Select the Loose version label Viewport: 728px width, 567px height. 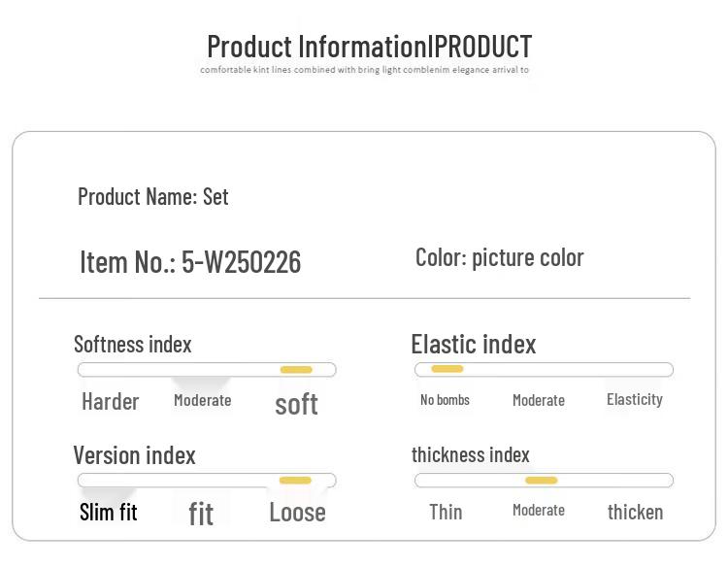(x=297, y=513)
